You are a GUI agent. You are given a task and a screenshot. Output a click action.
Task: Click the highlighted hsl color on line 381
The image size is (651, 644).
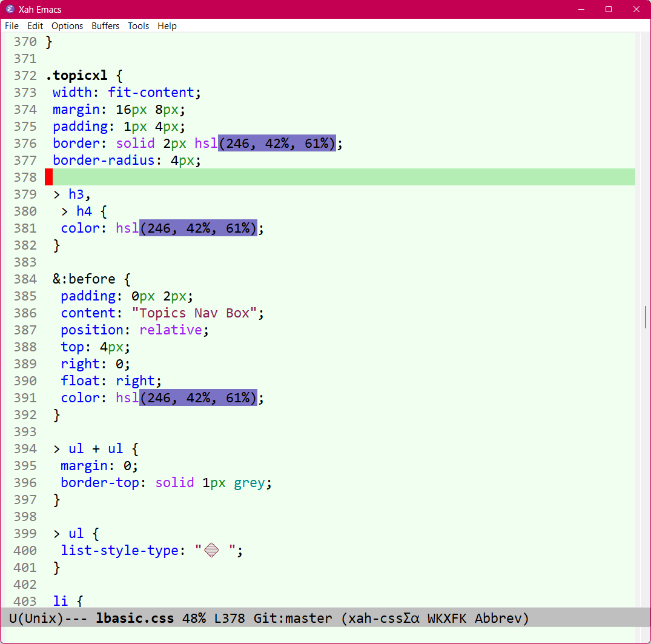(x=198, y=228)
